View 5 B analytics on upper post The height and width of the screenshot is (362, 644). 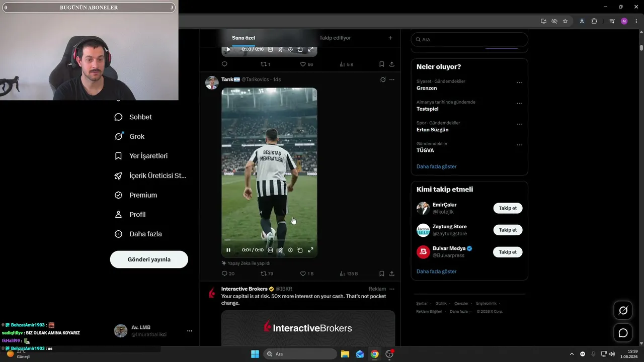click(347, 64)
